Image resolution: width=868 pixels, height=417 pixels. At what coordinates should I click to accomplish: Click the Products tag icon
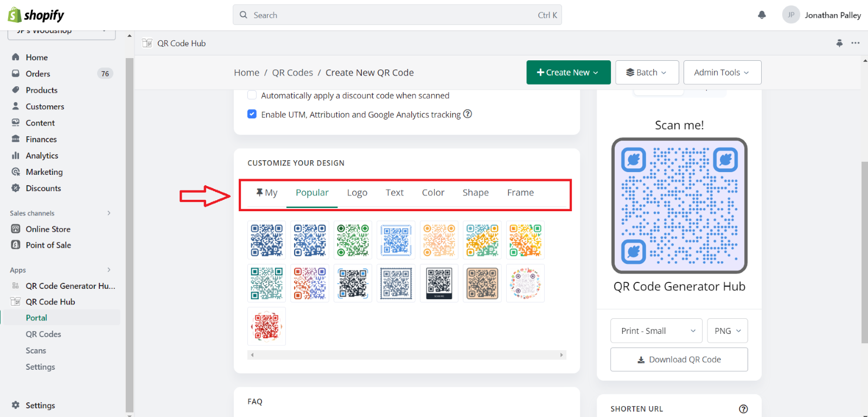16,90
